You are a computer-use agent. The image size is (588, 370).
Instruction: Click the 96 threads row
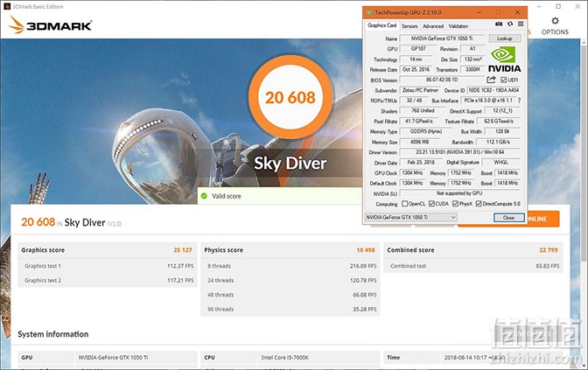[x=290, y=310]
